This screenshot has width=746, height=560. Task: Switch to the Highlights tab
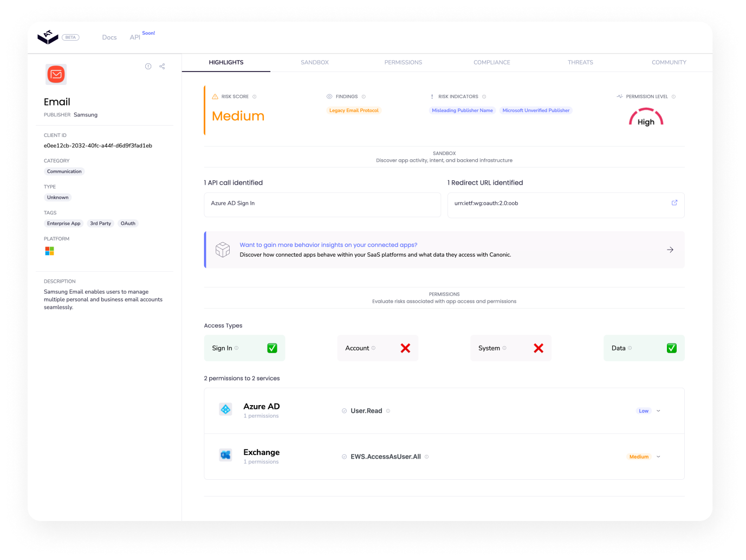[226, 62]
